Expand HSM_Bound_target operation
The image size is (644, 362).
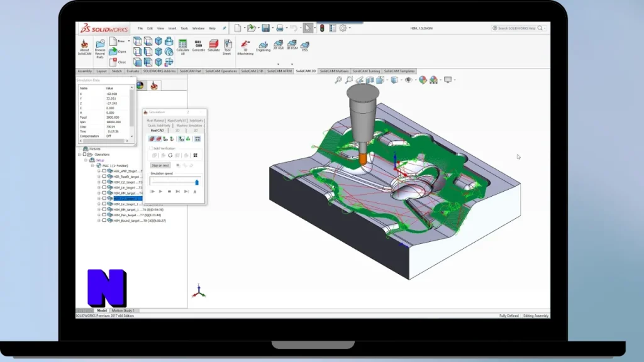coord(99,221)
